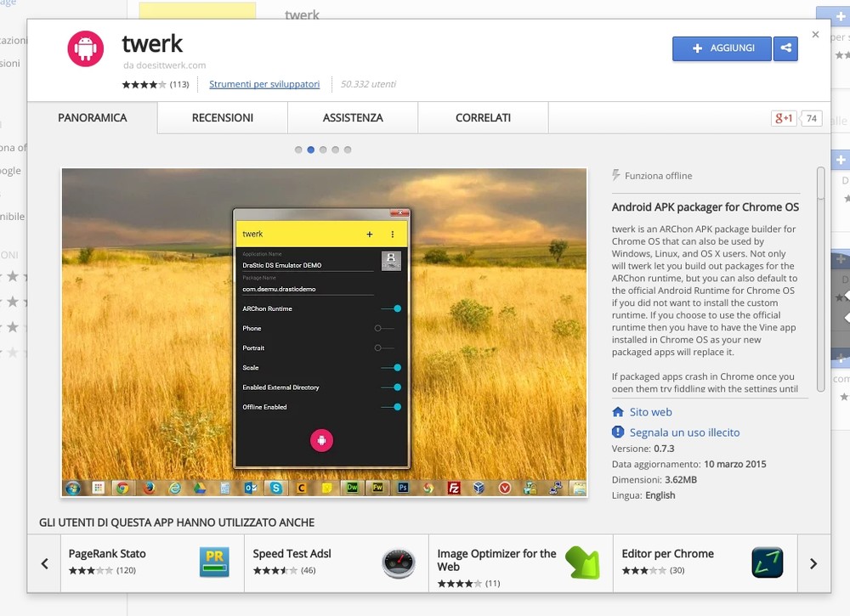Click the Dreamweaver icon in the preview taskbar

coord(353,488)
